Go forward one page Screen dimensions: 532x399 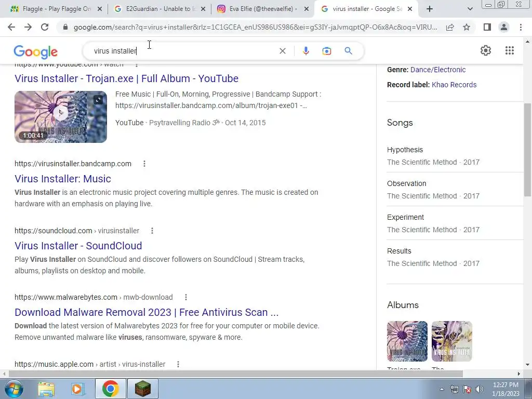click(x=28, y=27)
